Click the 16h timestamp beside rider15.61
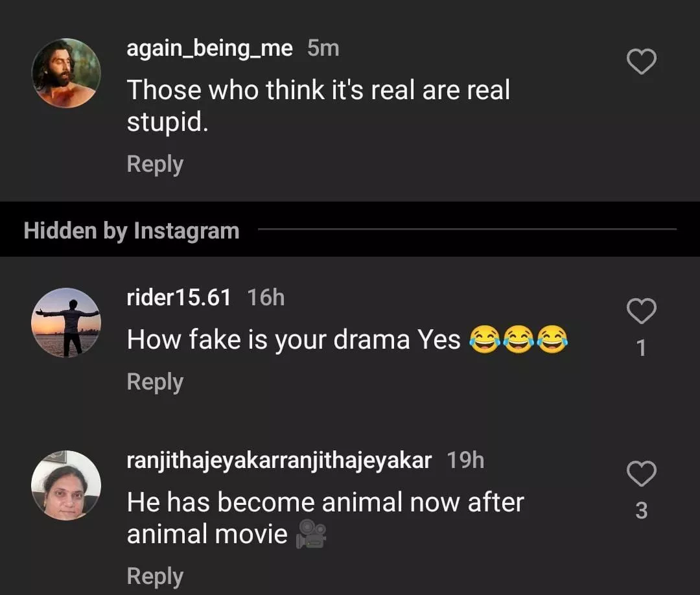700x595 pixels. point(266,297)
